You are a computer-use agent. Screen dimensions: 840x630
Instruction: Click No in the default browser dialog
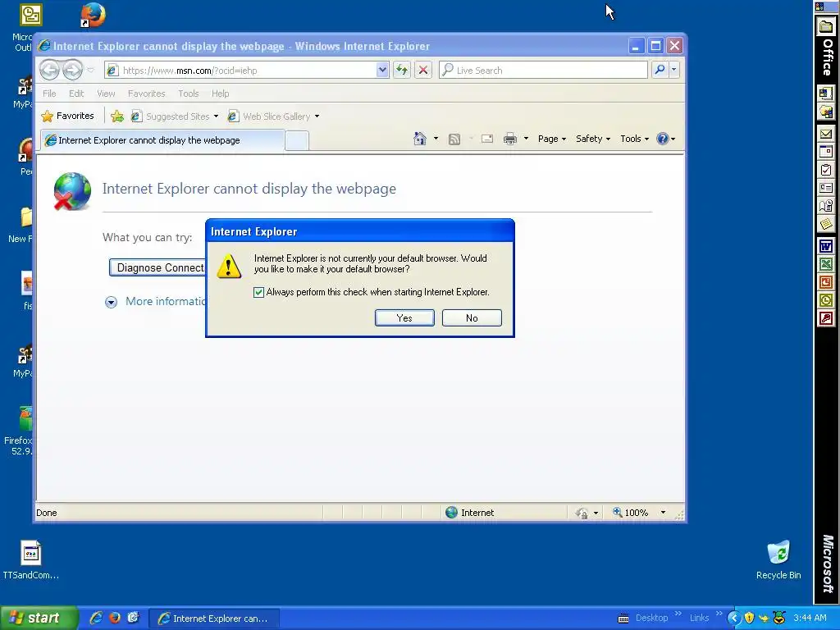(472, 317)
